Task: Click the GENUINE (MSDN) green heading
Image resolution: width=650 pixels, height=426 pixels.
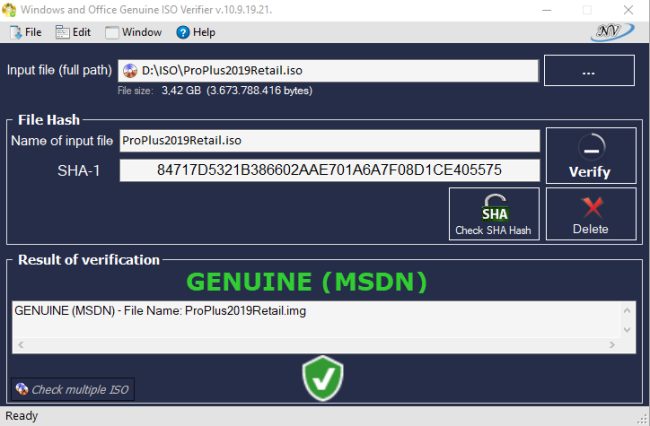Action: click(307, 282)
